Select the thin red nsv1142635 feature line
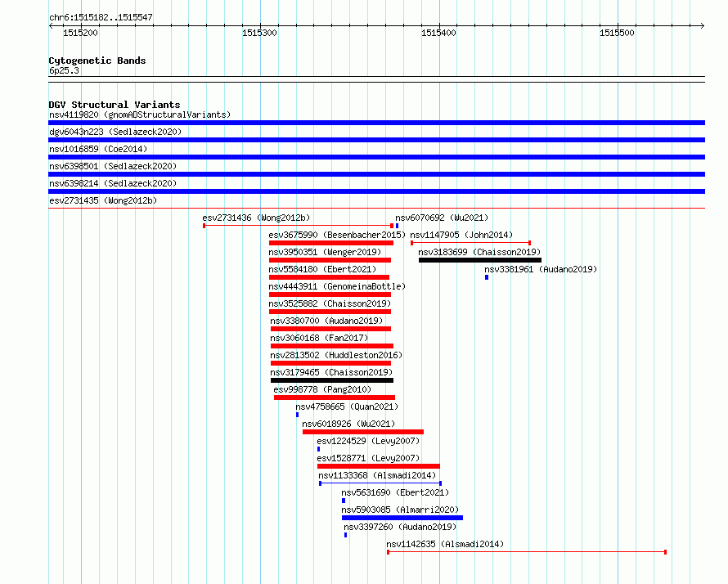The height and width of the screenshot is (584, 728). pos(527,552)
